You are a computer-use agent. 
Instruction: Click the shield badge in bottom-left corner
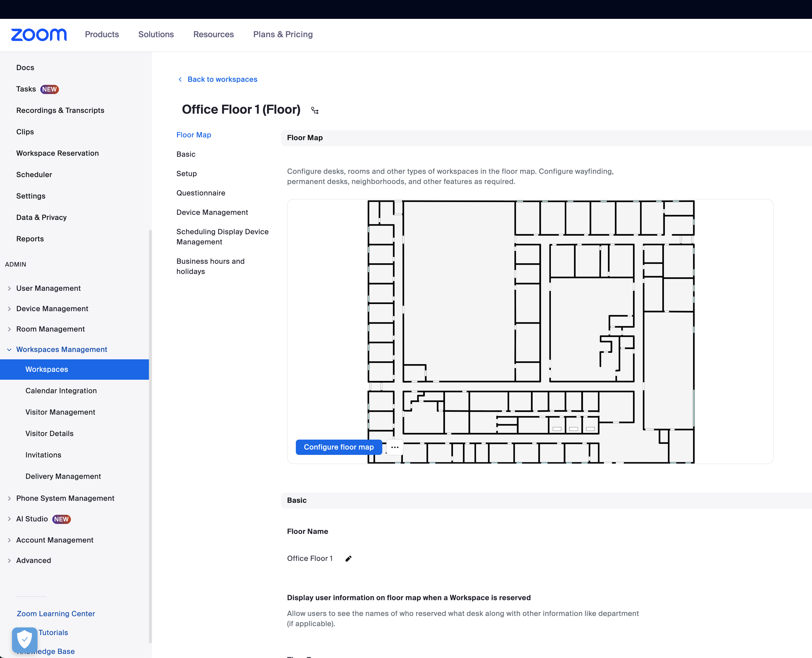[24, 640]
